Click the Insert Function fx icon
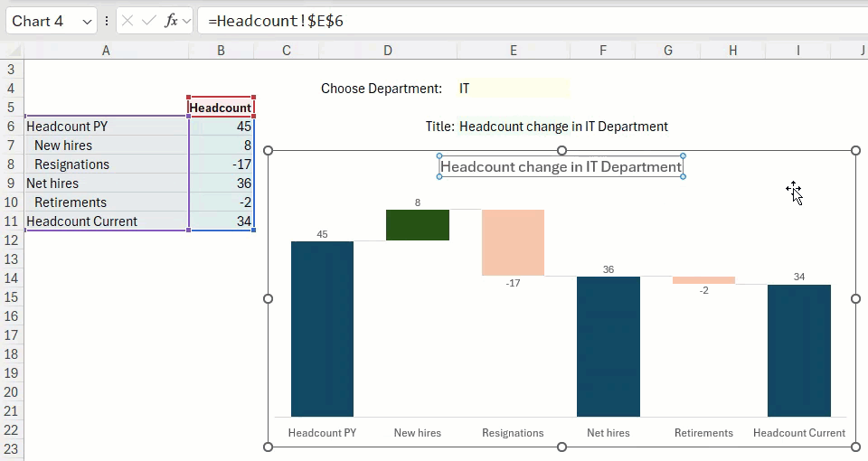The height and width of the screenshot is (461, 868). point(170,21)
